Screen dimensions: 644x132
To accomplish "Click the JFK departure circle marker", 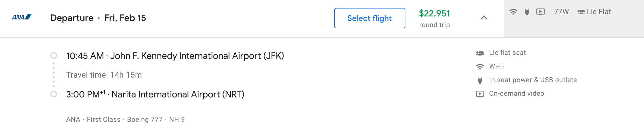I will pyautogui.click(x=54, y=56).
